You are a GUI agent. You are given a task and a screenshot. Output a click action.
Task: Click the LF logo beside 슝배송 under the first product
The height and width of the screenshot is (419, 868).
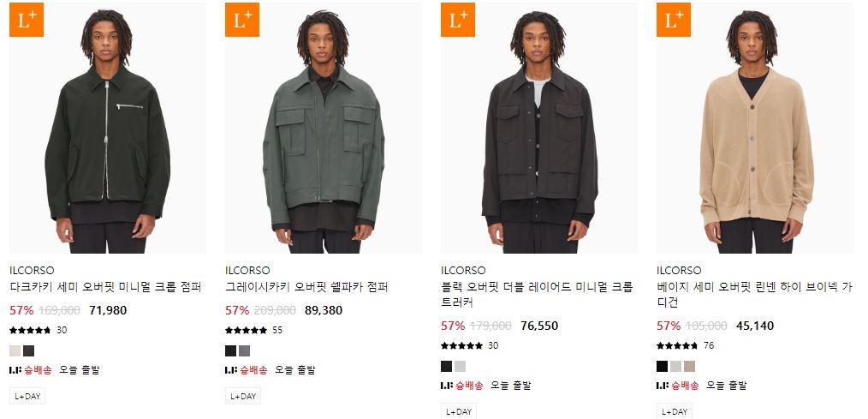(15, 369)
